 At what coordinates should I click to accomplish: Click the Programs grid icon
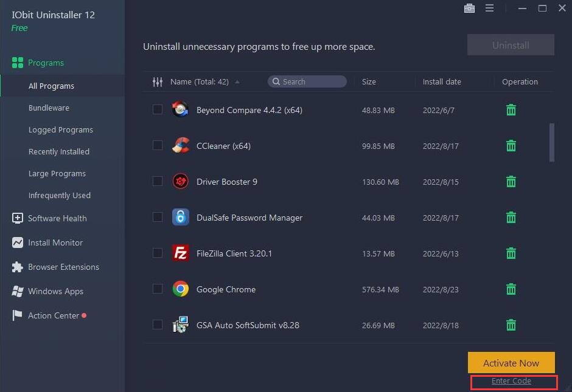click(x=18, y=63)
